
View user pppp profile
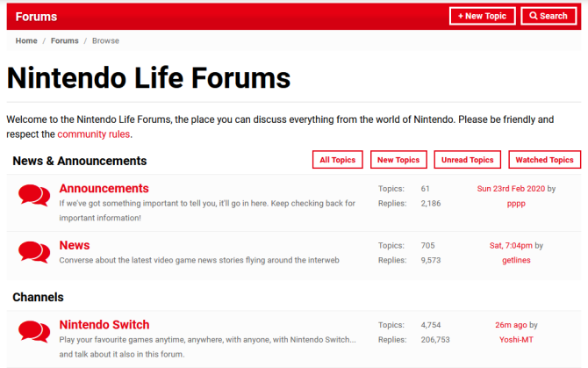point(516,204)
